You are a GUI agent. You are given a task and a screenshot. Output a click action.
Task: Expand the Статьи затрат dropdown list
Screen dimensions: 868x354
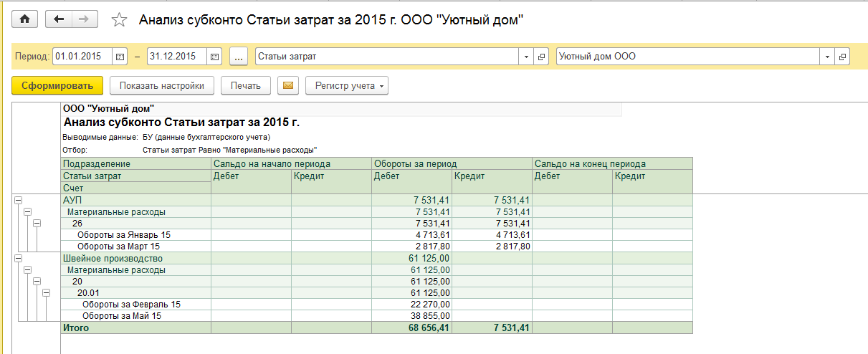527,57
